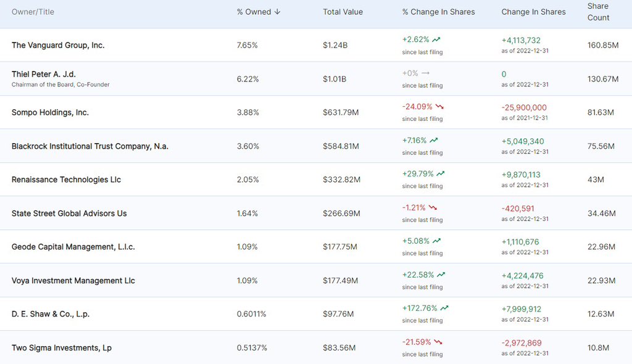Image resolution: width=632 pixels, height=364 pixels.
Task: Open Blackrock Institutional Trust Company entry
Action: (90, 146)
